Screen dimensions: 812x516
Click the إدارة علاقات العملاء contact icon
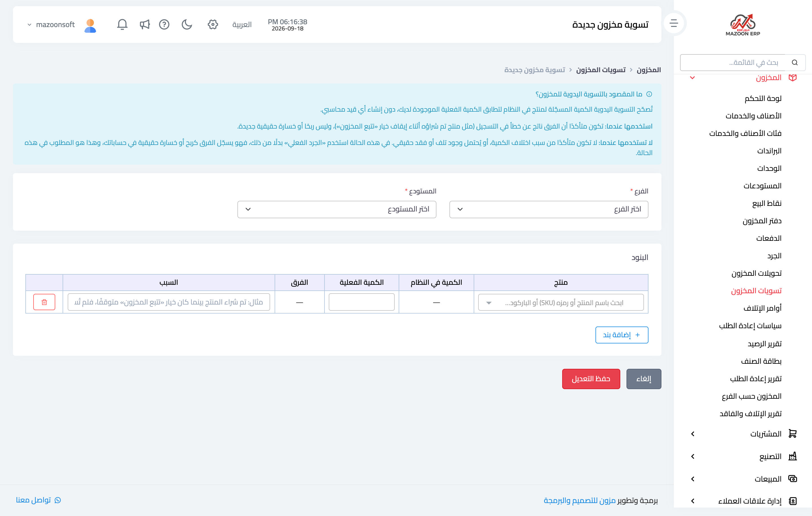(x=793, y=501)
